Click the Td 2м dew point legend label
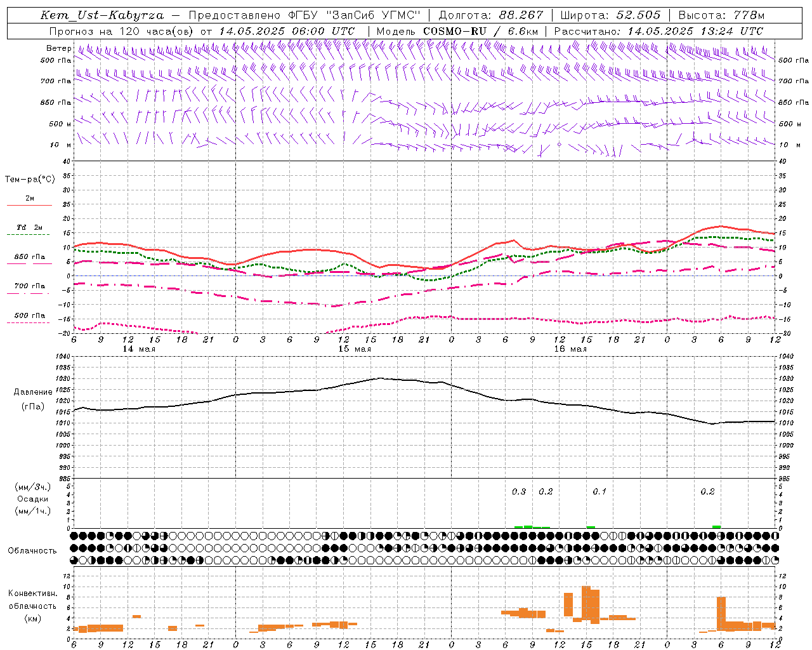Image resolution: width=812 pixels, height=650 pixels. (29, 227)
